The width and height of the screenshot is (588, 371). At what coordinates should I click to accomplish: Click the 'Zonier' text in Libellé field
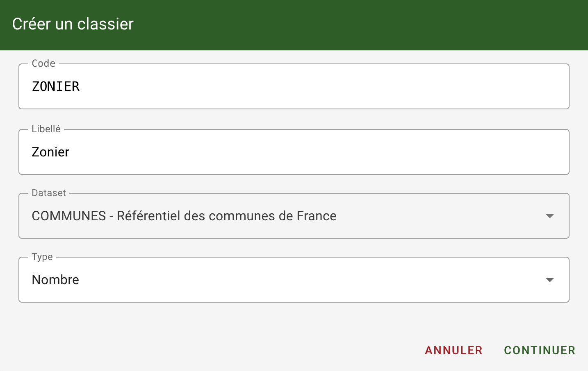tap(50, 152)
